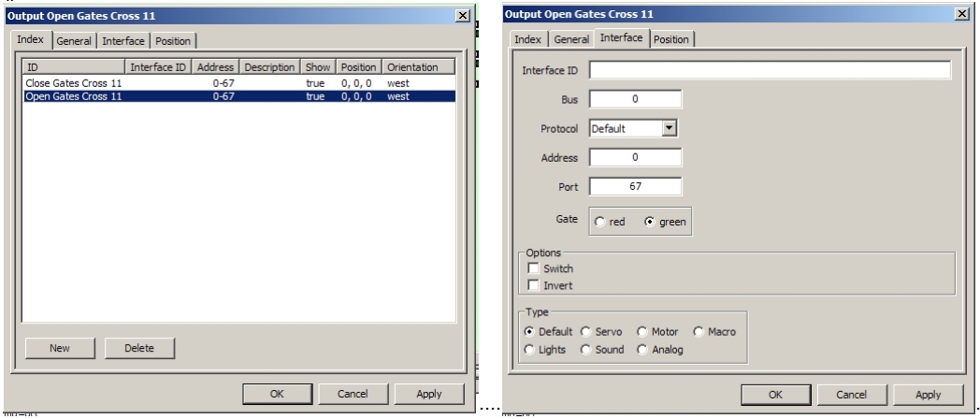Focus the Bus input field

(635, 99)
